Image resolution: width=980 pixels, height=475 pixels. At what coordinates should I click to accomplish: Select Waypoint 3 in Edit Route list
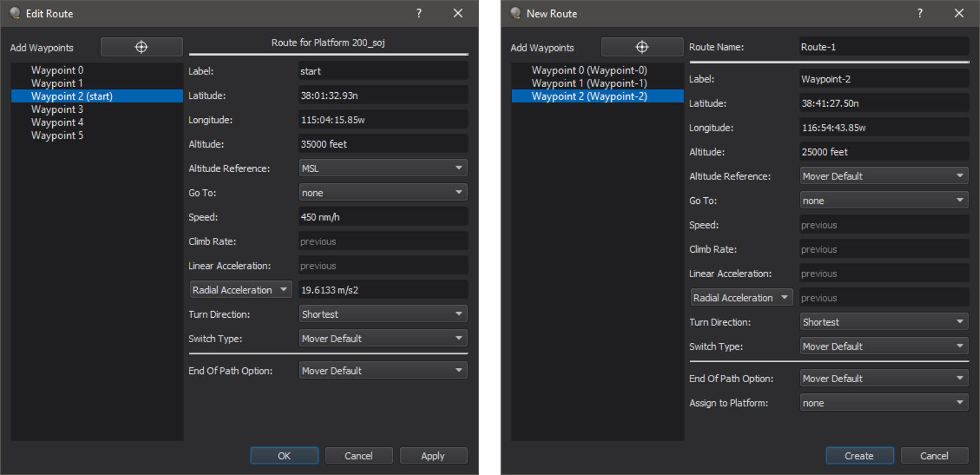(97, 109)
